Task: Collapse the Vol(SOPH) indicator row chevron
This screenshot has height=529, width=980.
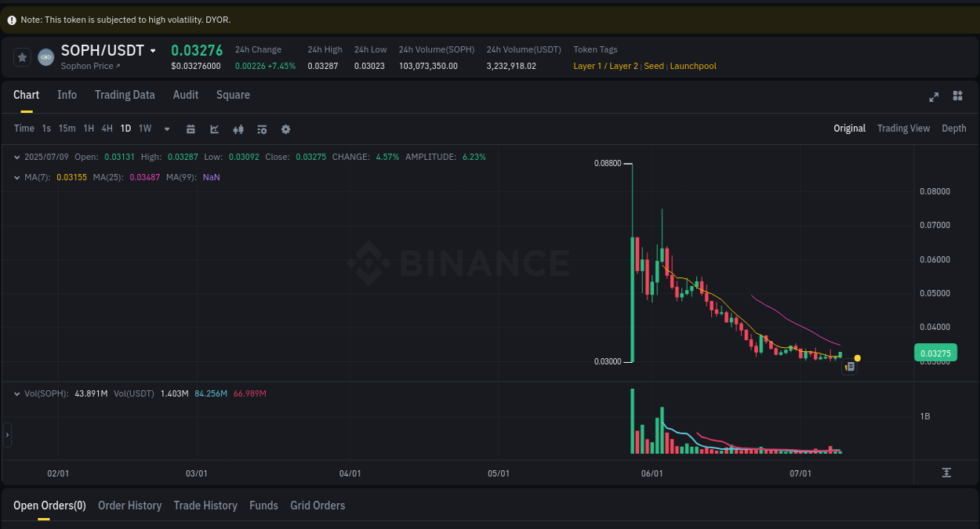Action: (16, 393)
